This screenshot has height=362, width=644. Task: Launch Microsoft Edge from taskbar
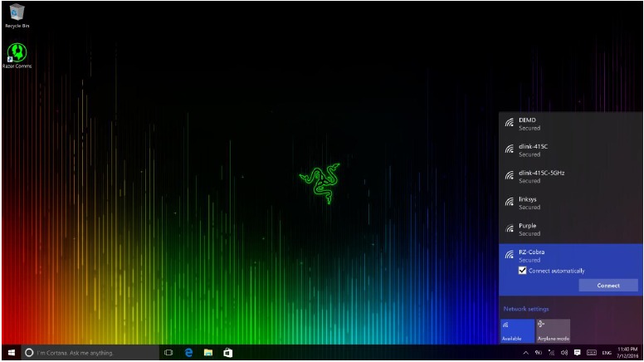(x=188, y=353)
